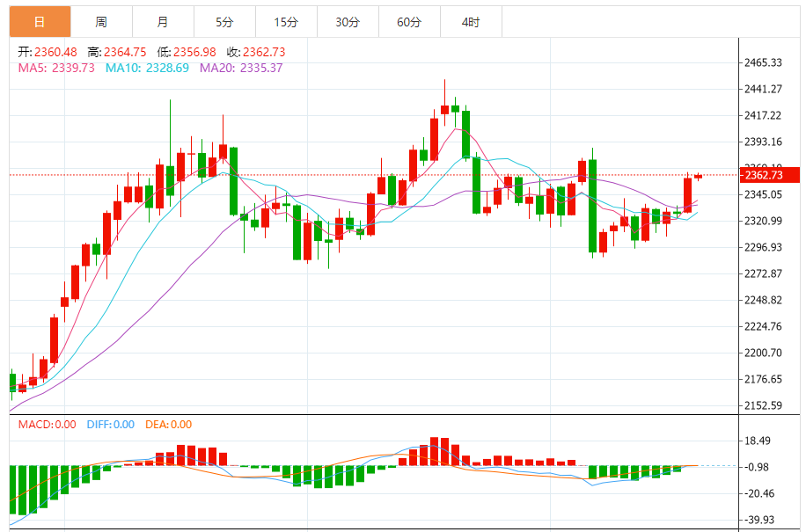Click the -20.46 MACD axis label
The width and height of the screenshot is (806, 532).
pos(758,493)
